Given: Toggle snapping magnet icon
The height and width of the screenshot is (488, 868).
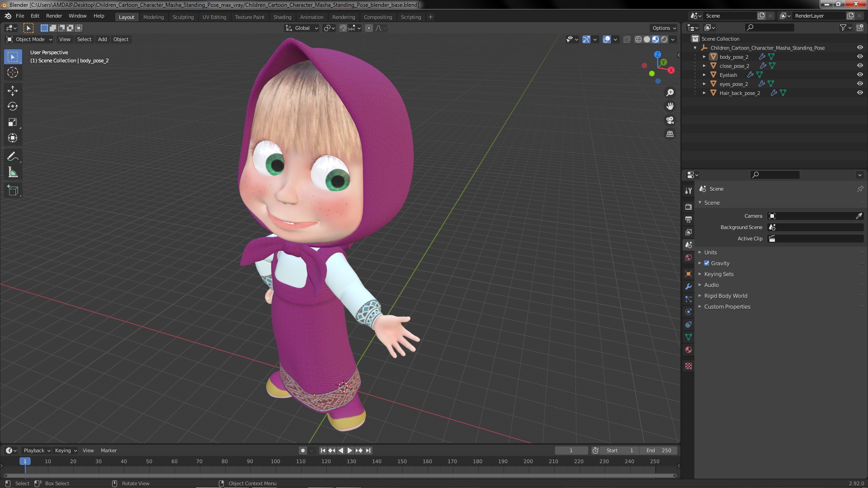Looking at the screenshot, I should click(x=343, y=28).
